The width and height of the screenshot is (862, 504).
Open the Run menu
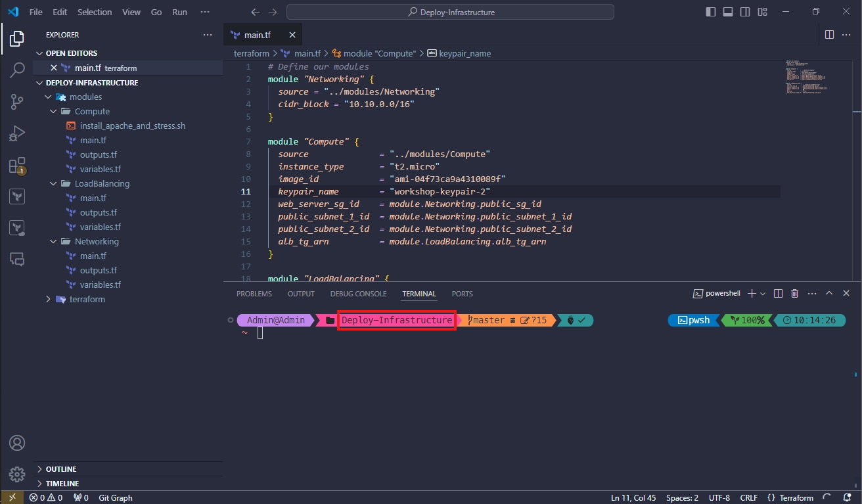(179, 12)
